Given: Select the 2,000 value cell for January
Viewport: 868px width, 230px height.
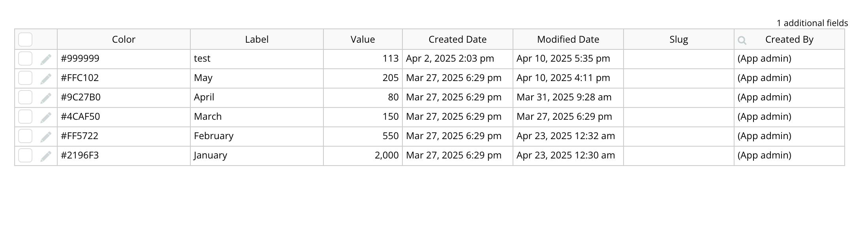Looking at the screenshot, I should pyautogui.click(x=386, y=155).
